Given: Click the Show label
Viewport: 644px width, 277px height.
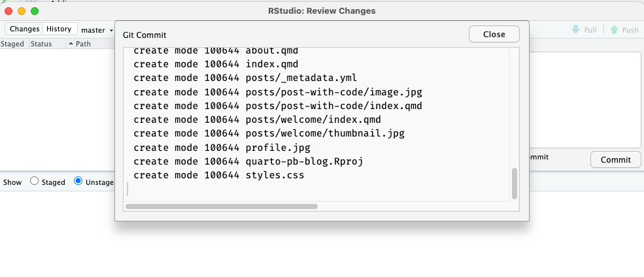Looking at the screenshot, I should [12, 182].
